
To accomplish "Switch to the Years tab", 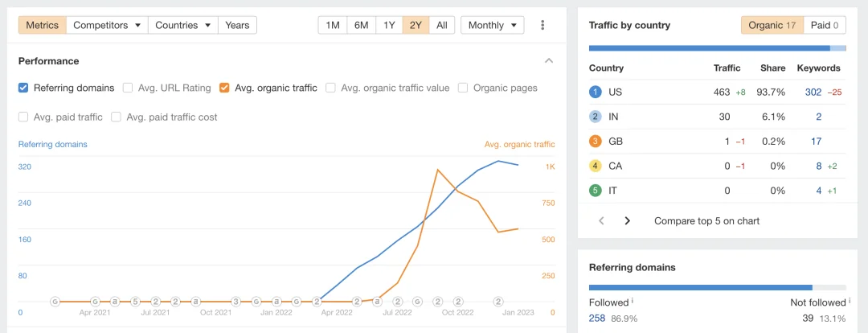I will (x=237, y=25).
